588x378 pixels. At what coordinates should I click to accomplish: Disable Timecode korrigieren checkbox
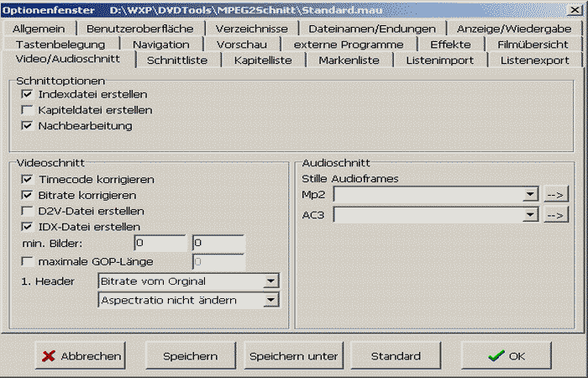coord(28,180)
